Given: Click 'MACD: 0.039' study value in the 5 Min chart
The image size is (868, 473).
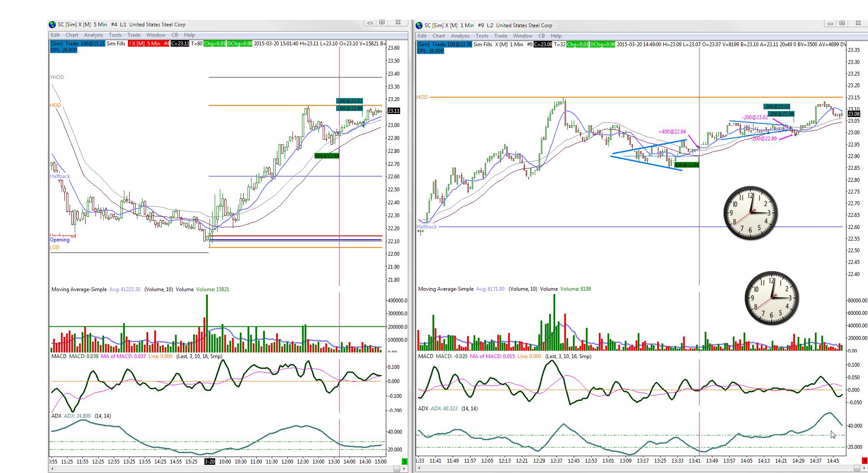Looking at the screenshot, I should pos(84,356).
